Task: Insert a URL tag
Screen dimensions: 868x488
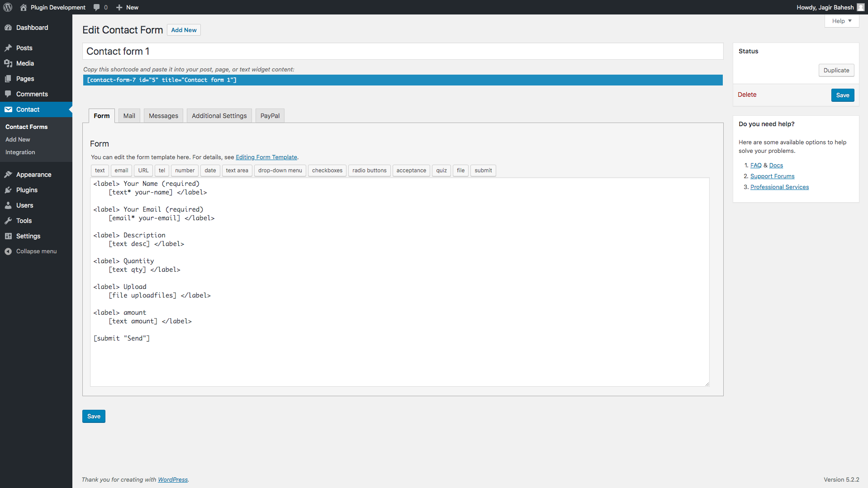Action: [x=143, y=171]
